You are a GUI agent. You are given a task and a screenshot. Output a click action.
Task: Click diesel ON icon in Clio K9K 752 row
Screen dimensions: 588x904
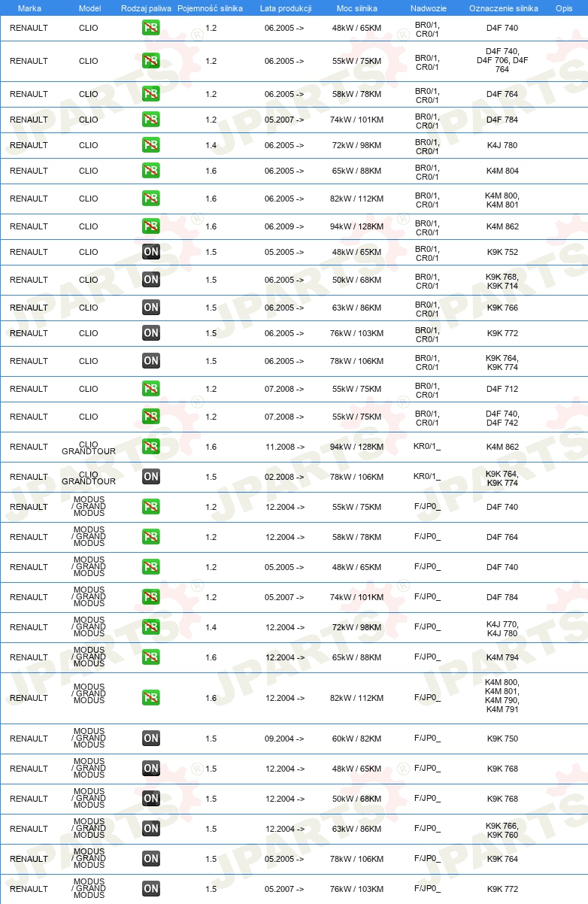151,252
